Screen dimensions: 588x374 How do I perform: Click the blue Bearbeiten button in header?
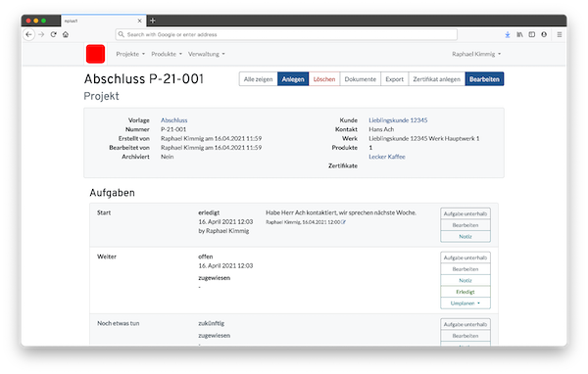point(484,79)
